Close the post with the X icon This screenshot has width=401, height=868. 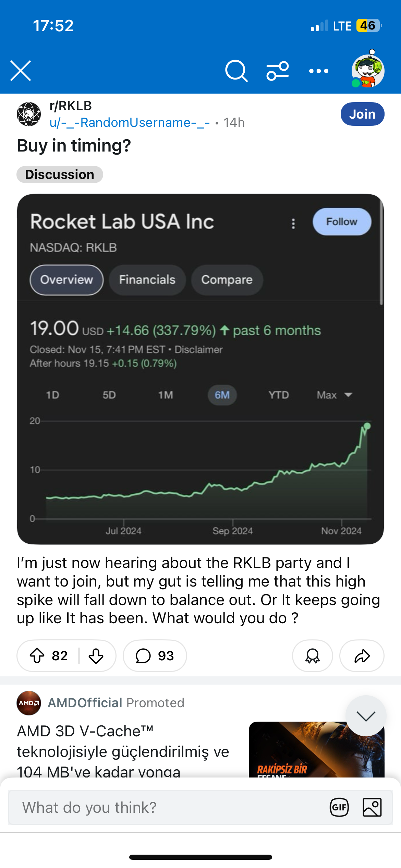(21, 71)
